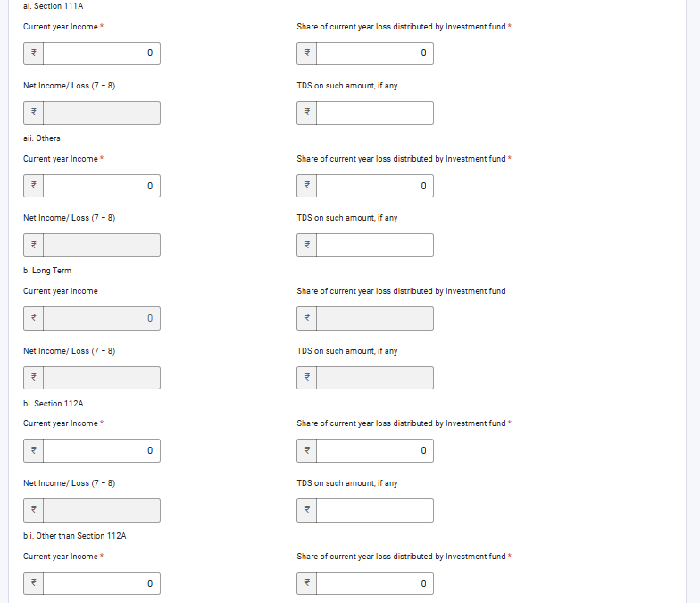Click Long Term Current year Income disabled field
This screenshot has width=700, height=603.
click(x=102, y=318)
